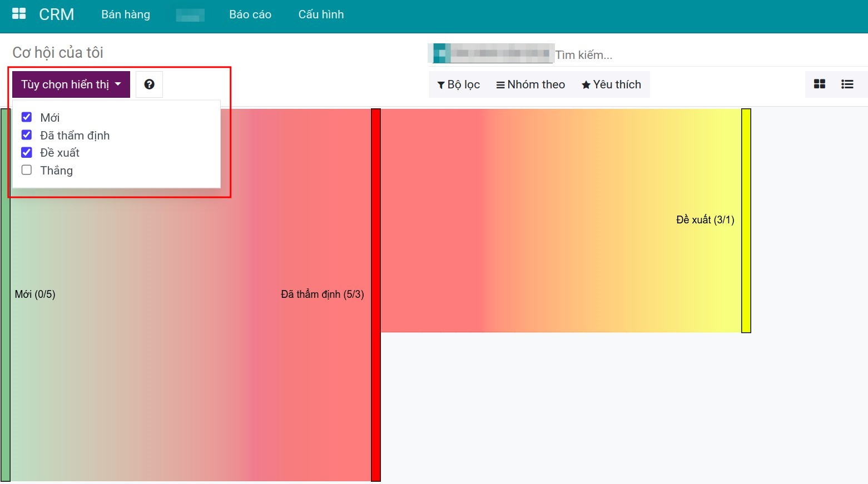Open the Yêu thích favorites dropdown

(x=611, y=84)
